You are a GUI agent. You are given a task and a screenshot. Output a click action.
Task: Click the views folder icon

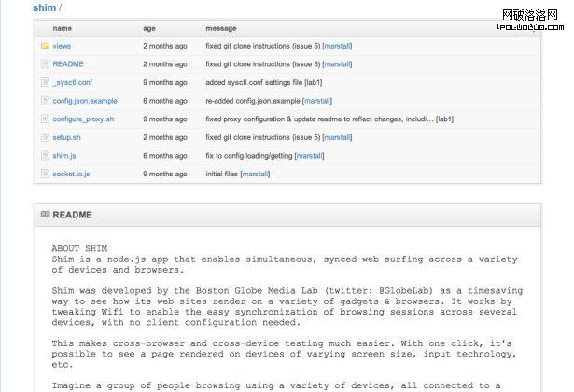[44, 46]
